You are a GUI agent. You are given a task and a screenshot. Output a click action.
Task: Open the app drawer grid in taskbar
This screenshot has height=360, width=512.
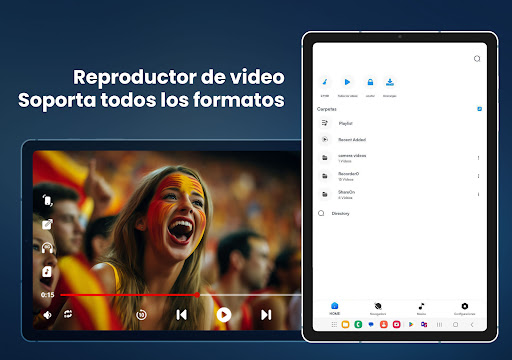pyautogui.click(x=334, y=324)
